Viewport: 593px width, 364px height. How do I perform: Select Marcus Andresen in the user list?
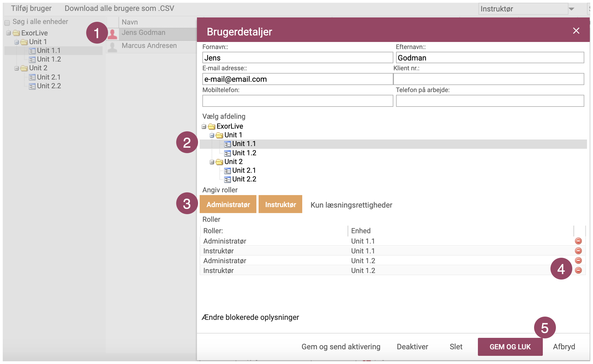tap(149, 45)
